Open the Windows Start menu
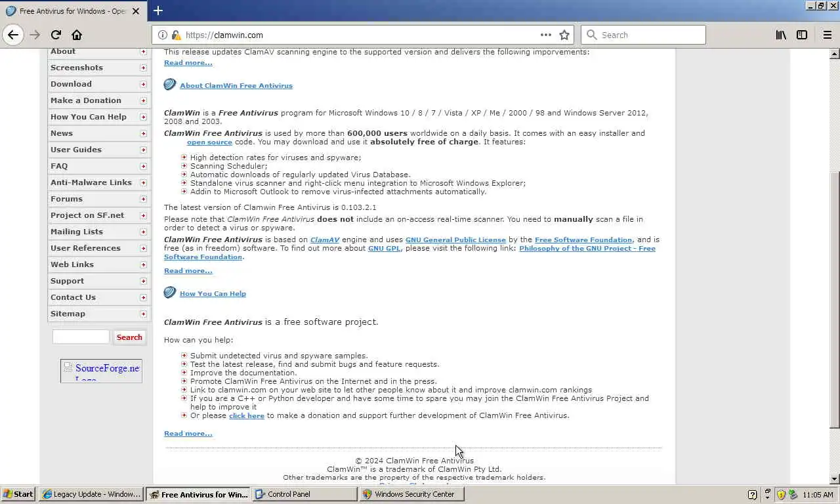 pos(18,494)
